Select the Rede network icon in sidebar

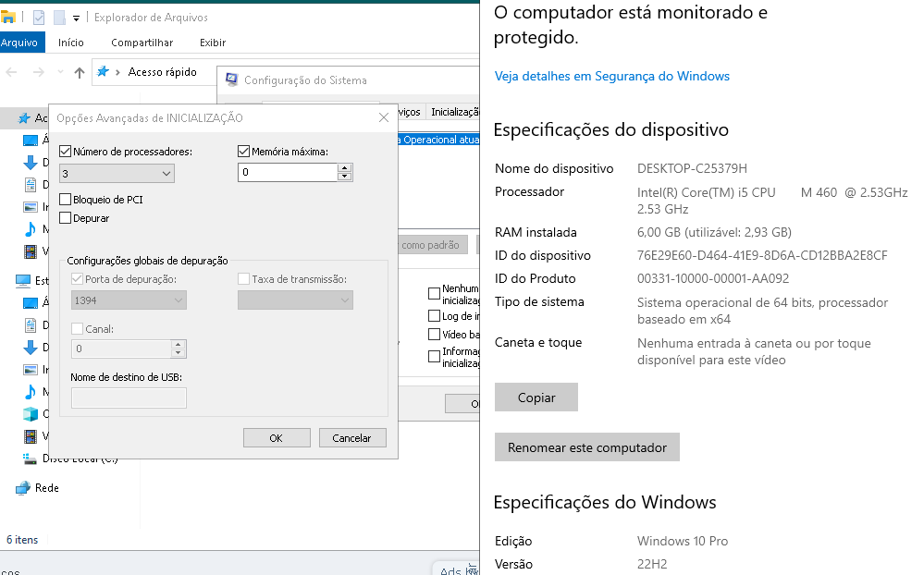tap(23, 488)
